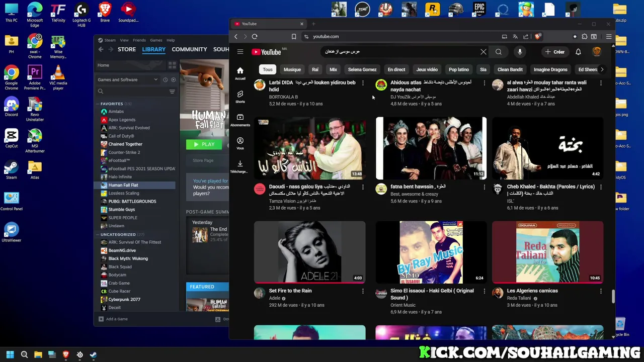Go back in Brave browser
644x362 pixels.
(x=235, y=36)
